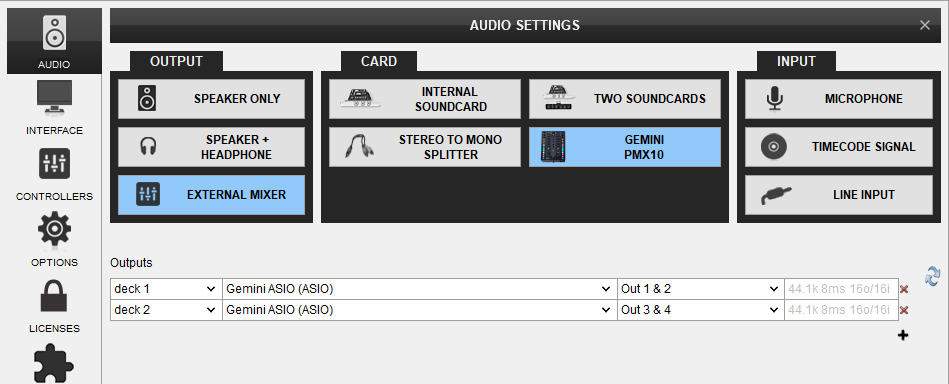
Task: Toggle the External Mixer output option
Action: tap(211, 195)
